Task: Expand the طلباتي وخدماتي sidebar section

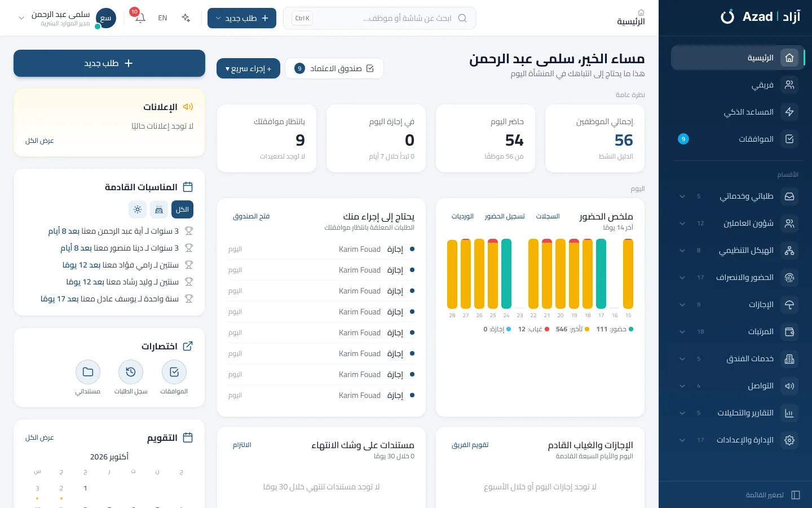Action: click(738, 196)
